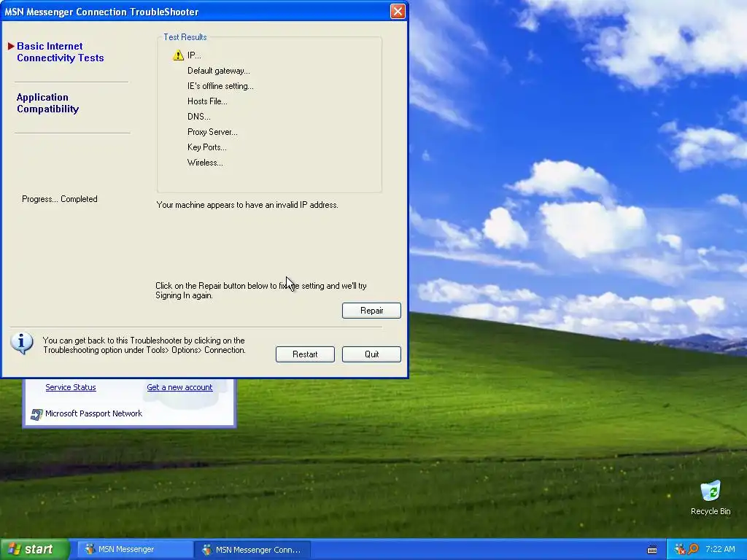Click the invalid IP address message

coord(247,205)
